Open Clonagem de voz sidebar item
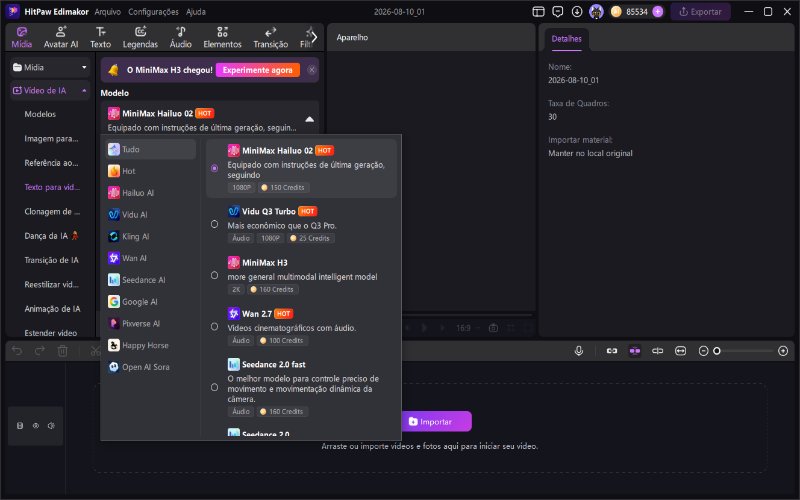The width and height of the screenshot is (800, 500). 52,212
